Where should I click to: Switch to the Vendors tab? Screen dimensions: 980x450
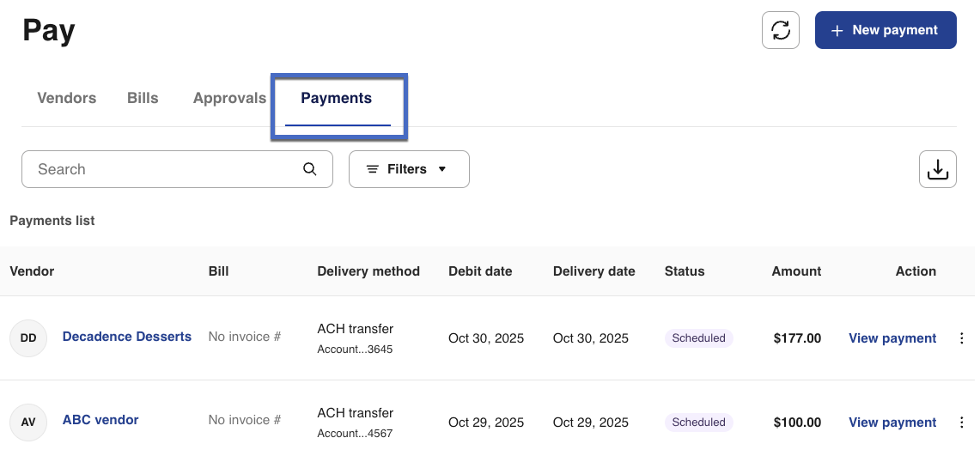[66, 98]
